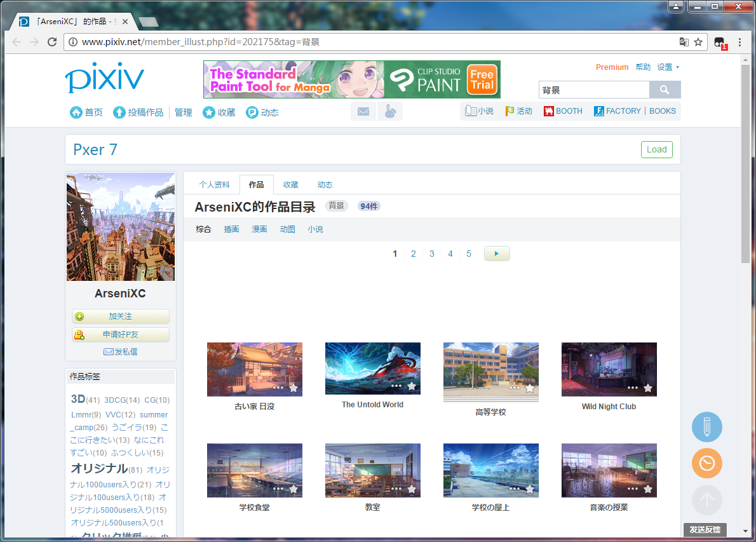Click the Clip Studio Paint banner ad
The image size is (756, 542).
[x=351, y=79]
